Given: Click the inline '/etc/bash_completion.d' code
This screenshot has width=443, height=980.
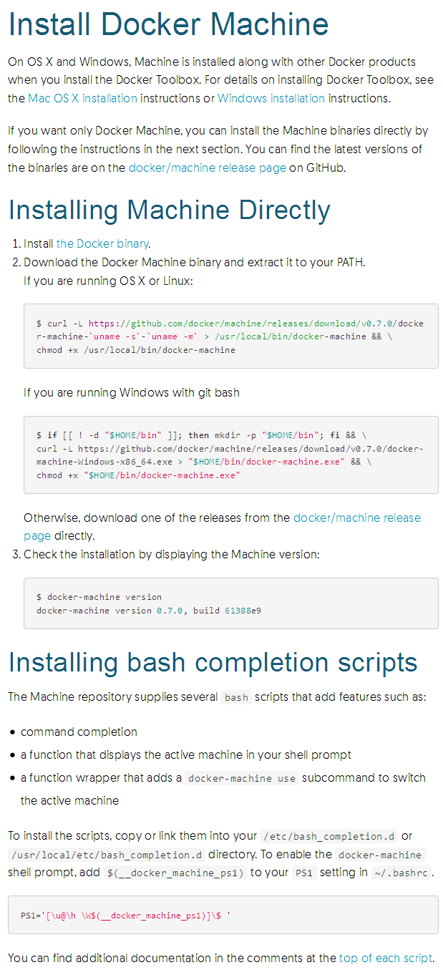Looking at the screenshot, I should coord(329,836).
